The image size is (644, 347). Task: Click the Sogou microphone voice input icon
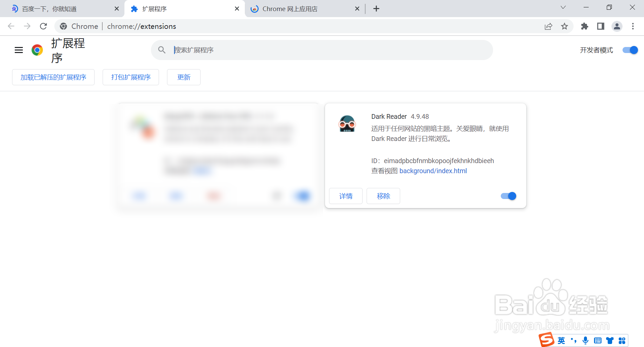point(586,341)
